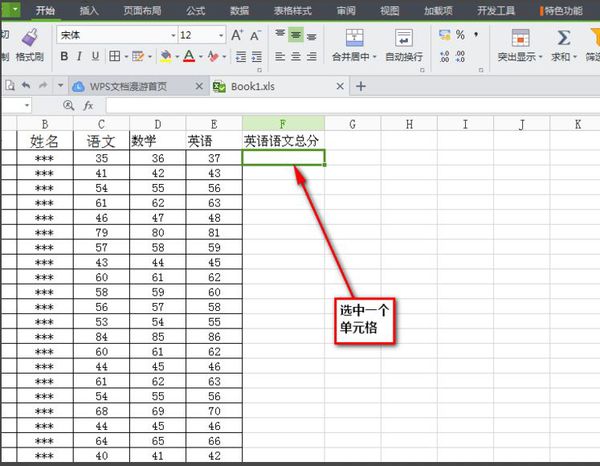
Task: Open the font size dropdown
Action: coord(221,35)
